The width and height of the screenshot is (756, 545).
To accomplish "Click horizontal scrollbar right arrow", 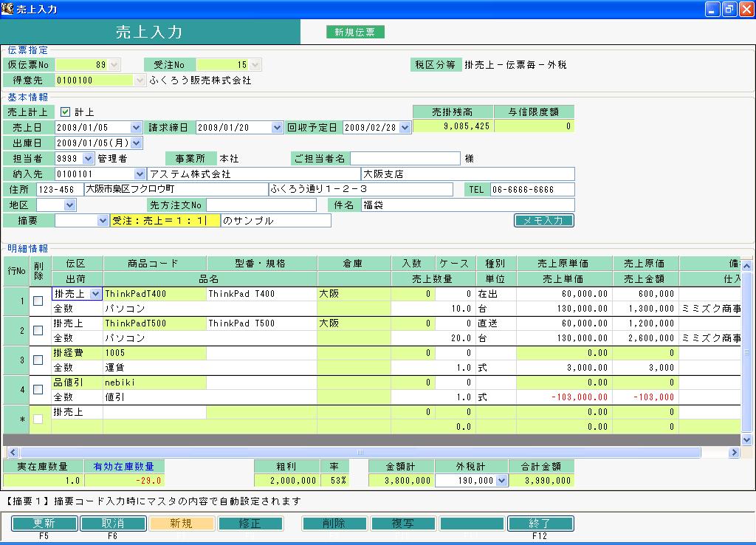I will [734, 453].
